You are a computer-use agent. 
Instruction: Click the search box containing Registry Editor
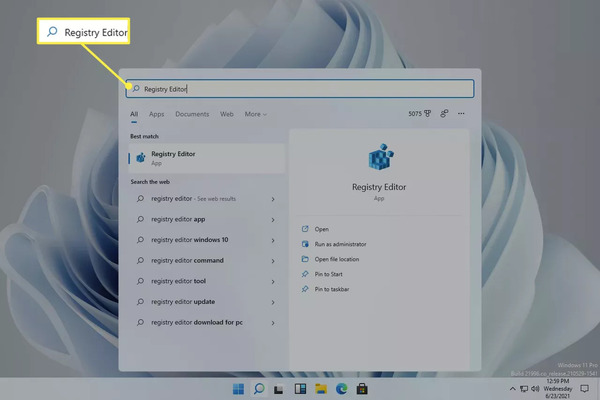(300, 89)
